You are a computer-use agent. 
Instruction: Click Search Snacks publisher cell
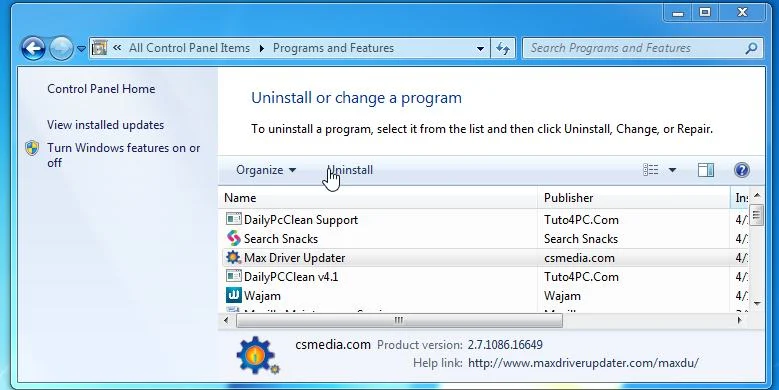tap(581, 239)
